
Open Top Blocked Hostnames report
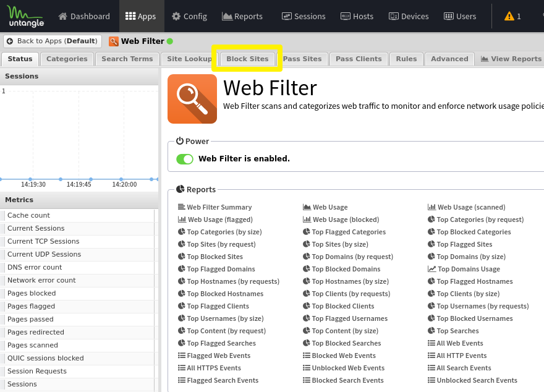(x=221, y=294)
